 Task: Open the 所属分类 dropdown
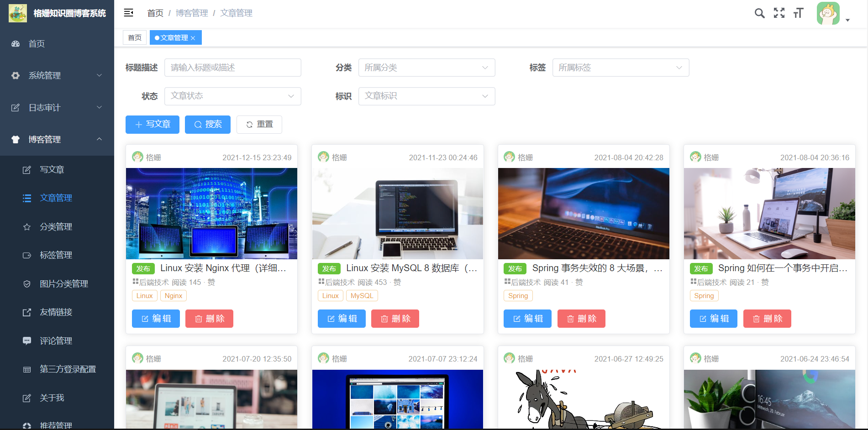coord(427,68)
